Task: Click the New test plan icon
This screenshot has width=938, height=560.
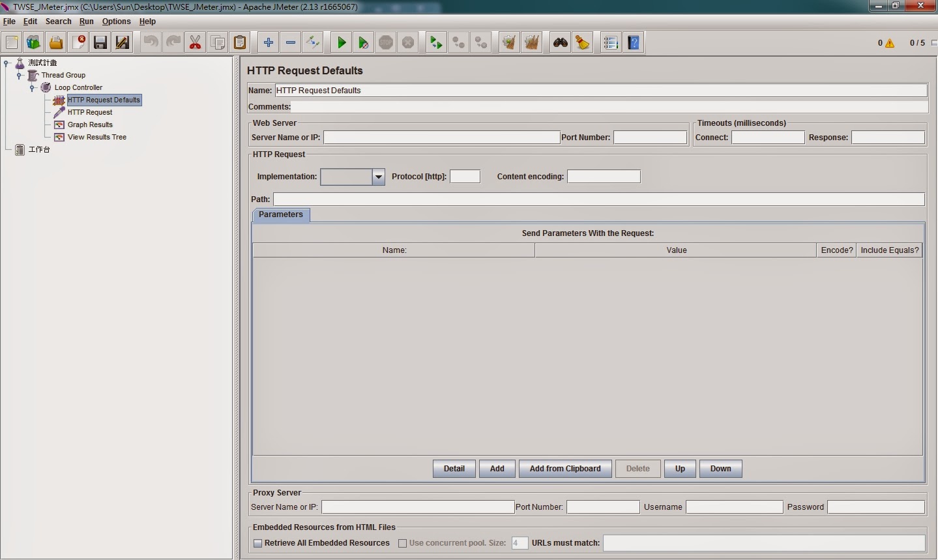Action: pyautogui.click(x=12, y=43)
